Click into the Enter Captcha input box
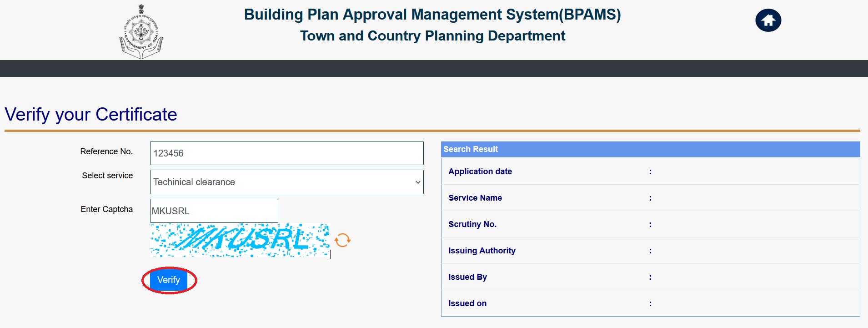The height and width of the screenshot is (328, 868). 214,211
